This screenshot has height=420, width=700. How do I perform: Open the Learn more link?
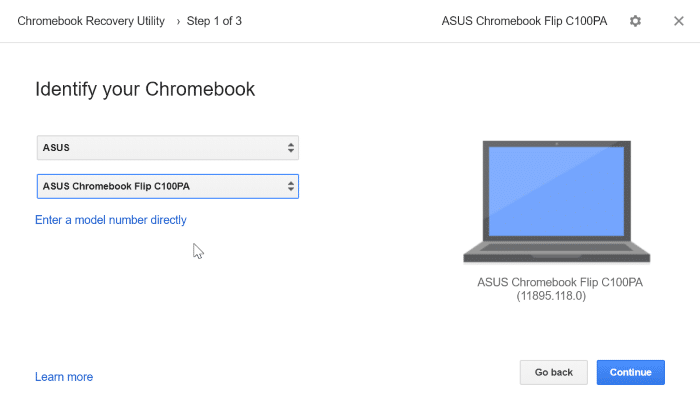[x=64, y=377]
